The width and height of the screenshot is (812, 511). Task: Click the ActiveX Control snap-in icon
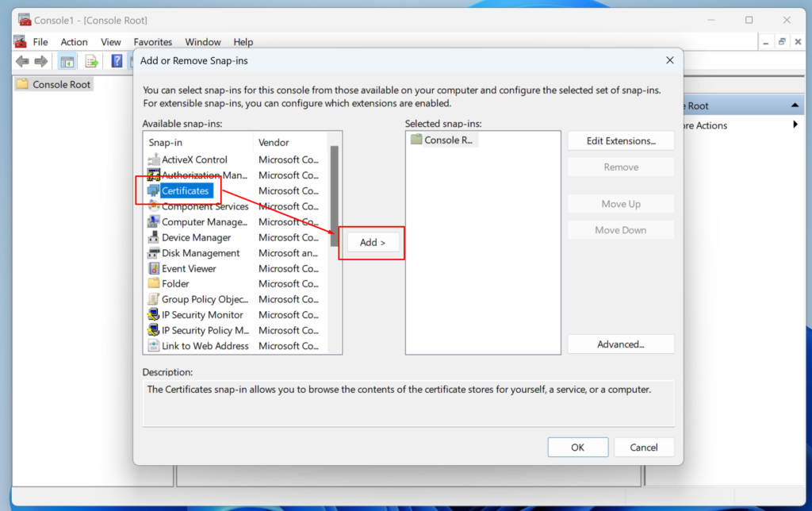pyautogui.click(x=153, y=159)
